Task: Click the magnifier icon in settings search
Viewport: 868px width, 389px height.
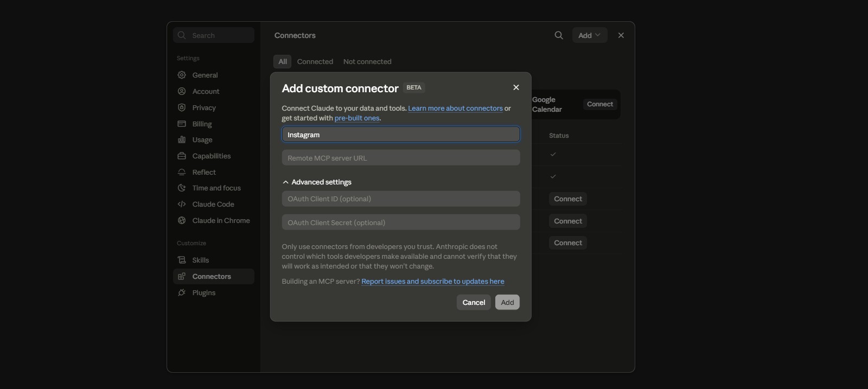Action: coord(182,35)
